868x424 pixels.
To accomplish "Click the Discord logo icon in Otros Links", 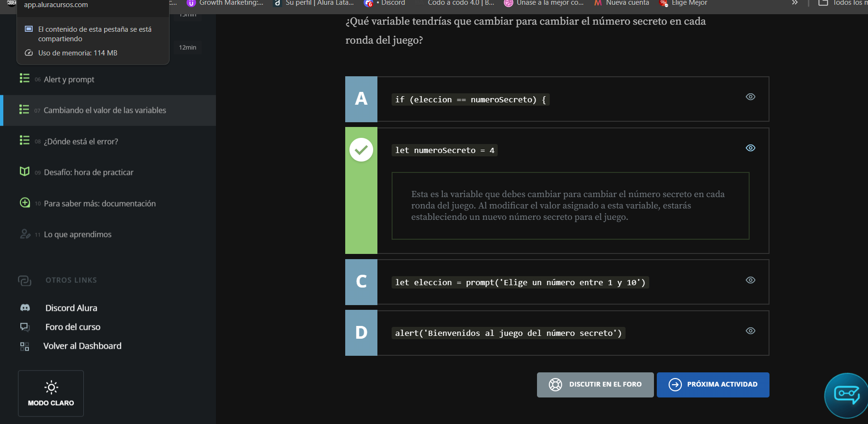I will click(x=25, y=307).
